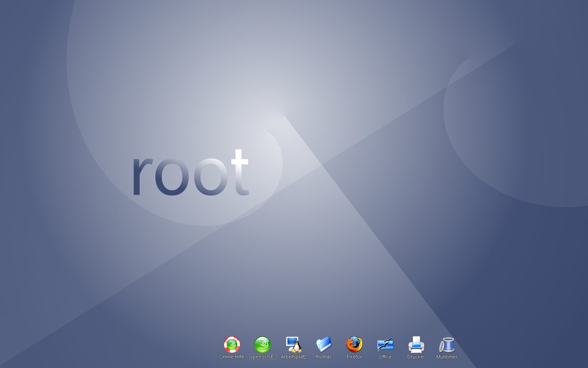The height and width of the screenshot is (368, 588).
Task: Select the "Mülleimer" label text
Action: [x=447, y=357]
